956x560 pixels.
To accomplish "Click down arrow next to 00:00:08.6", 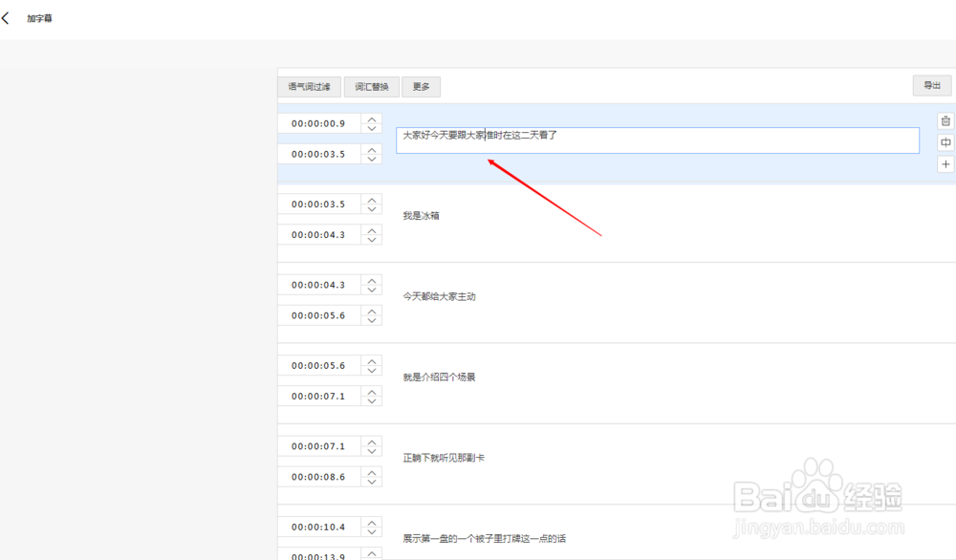I will pos(372,481).
